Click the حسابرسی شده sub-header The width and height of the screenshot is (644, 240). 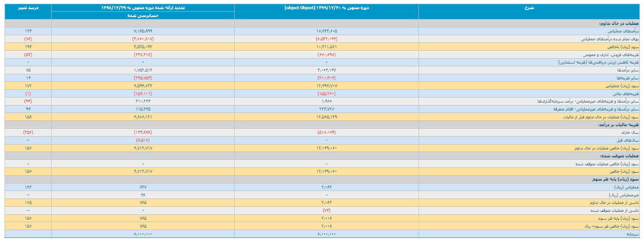[x=143, y=15]
